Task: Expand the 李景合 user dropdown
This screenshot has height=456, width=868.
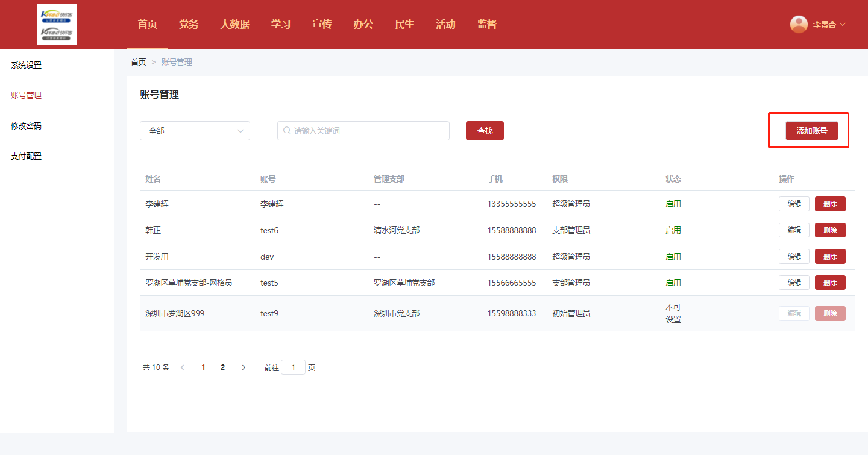Action: [829, 25]
